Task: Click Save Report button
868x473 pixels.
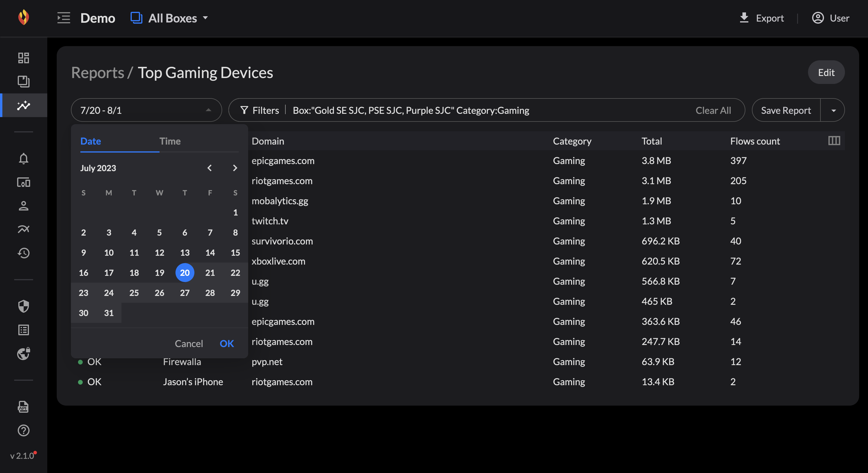Action: 786,110
